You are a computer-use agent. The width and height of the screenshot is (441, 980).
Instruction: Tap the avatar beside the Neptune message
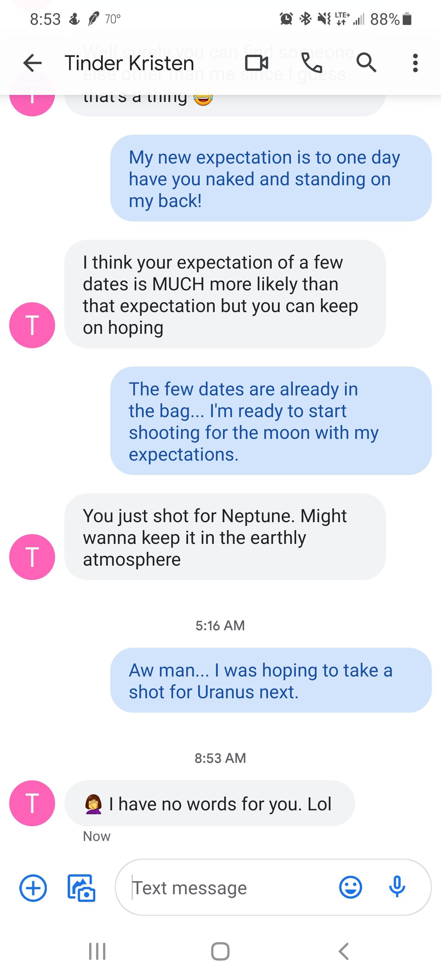point(32,556)
